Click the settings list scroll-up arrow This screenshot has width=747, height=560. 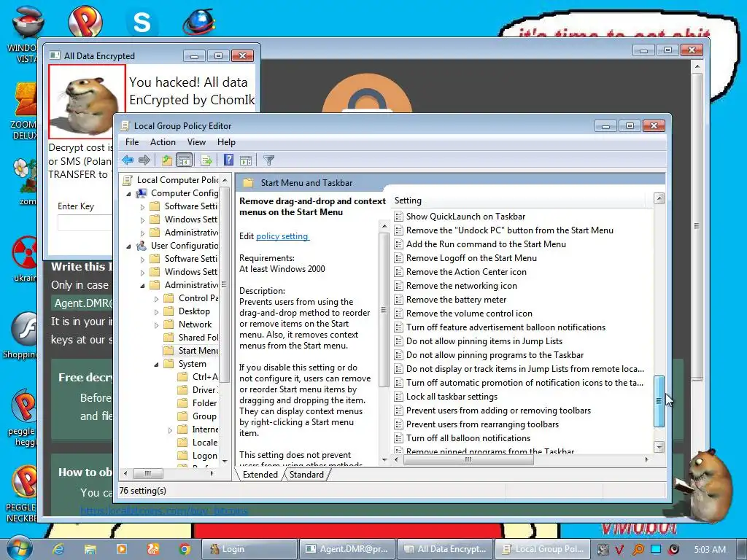659,198
